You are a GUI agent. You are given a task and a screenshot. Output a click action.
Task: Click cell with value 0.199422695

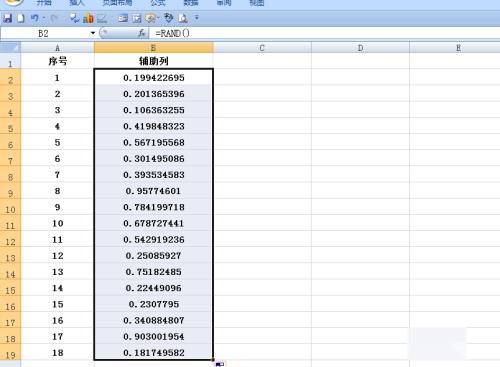click(x=153, y=78)
